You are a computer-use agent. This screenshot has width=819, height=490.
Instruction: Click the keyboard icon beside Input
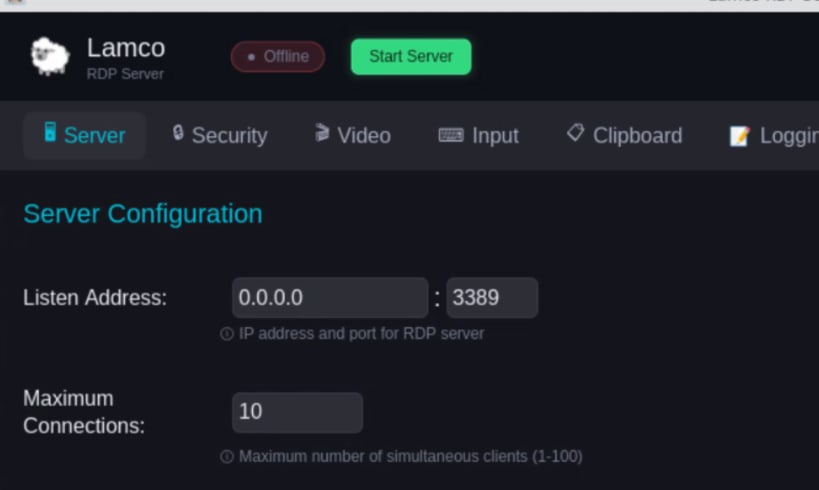(x=451, y=135)
